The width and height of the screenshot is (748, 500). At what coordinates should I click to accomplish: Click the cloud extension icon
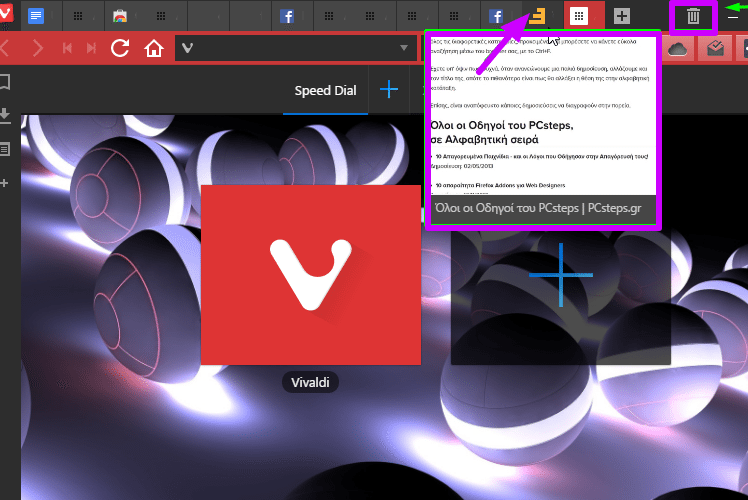pos(677,48)
